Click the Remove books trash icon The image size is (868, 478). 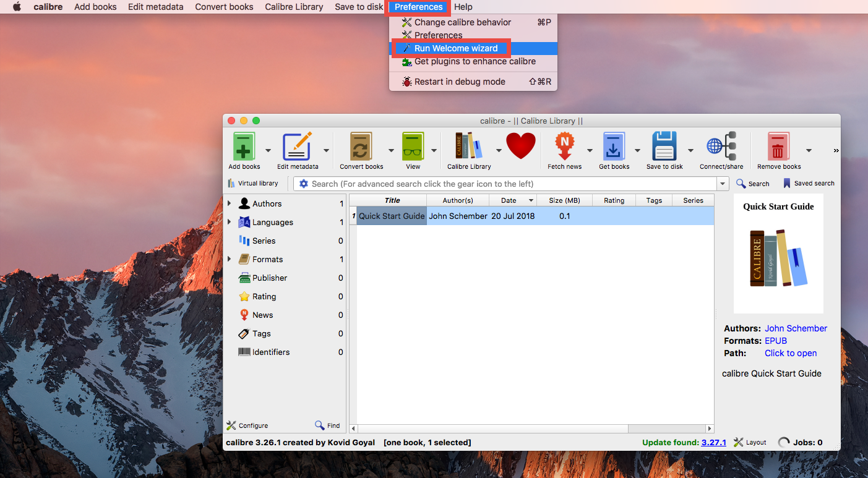778,147
